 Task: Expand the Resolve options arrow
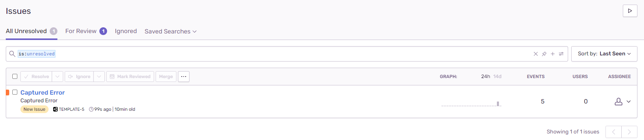point(57,77)
